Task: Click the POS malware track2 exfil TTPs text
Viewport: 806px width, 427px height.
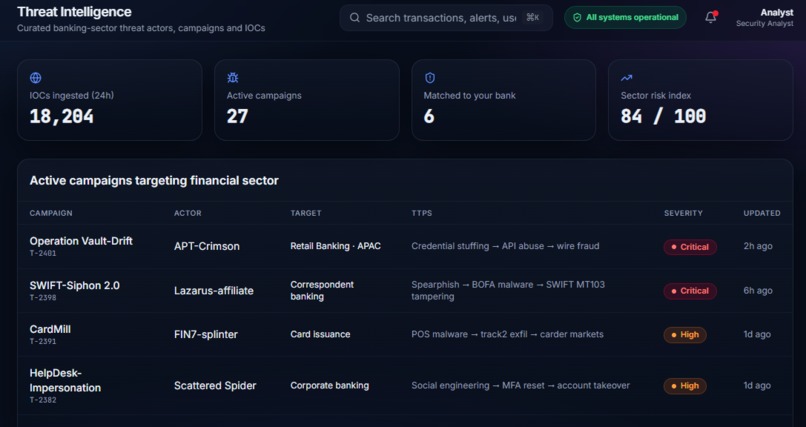Action: [x=507, y=334]
